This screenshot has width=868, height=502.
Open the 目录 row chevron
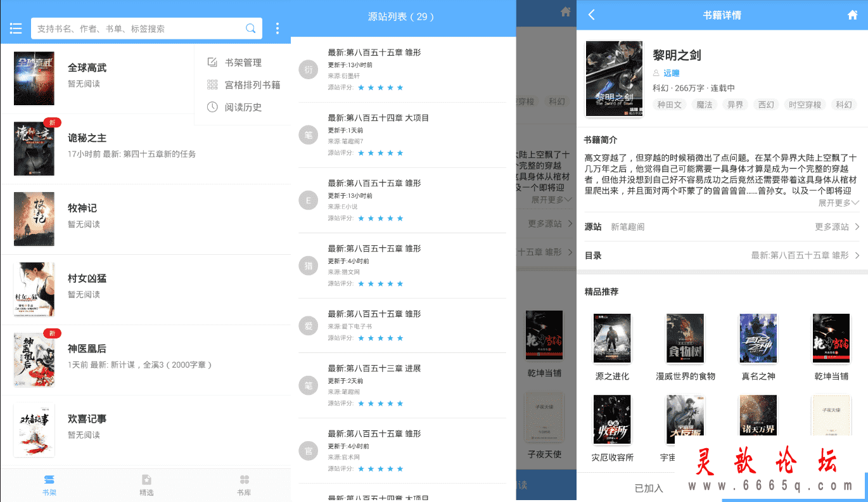pos(857,255)
